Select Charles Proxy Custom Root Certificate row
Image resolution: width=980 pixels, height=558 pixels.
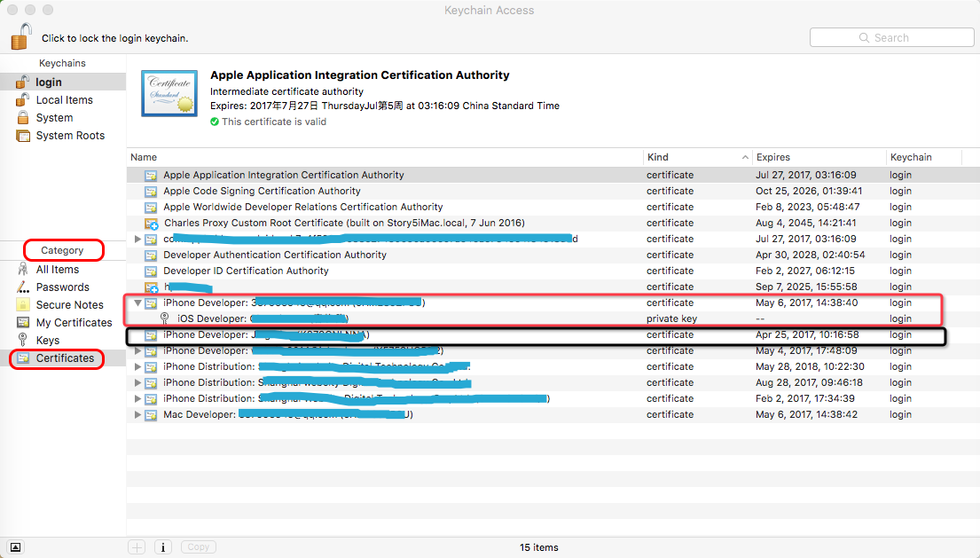553,223
